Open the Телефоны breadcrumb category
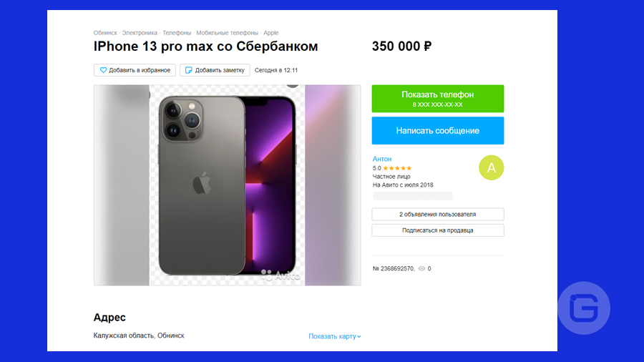Image resolution: width=644 pixels, height=362 pixels. coord(177,33)
